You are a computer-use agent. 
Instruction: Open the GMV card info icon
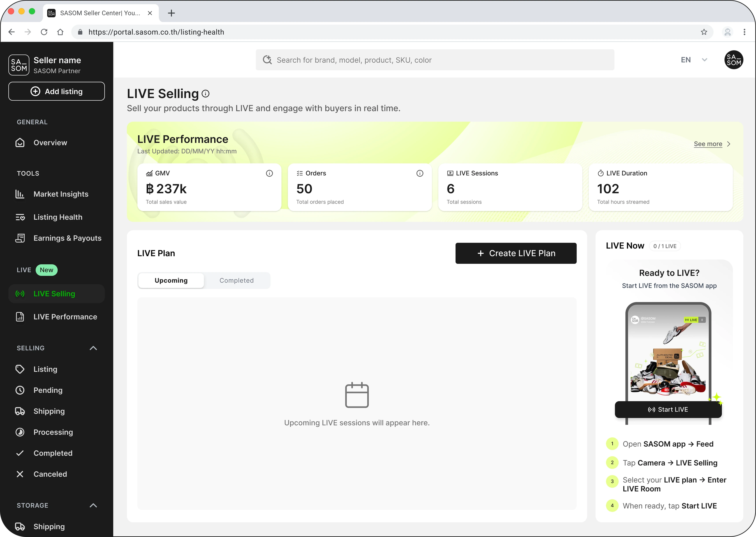(269, 173)
